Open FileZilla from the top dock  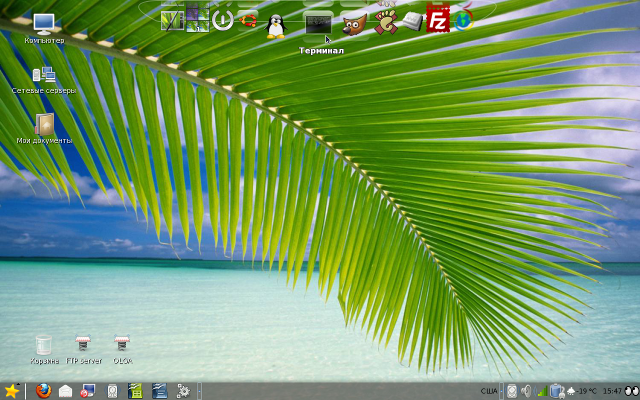tap(436, 19)
